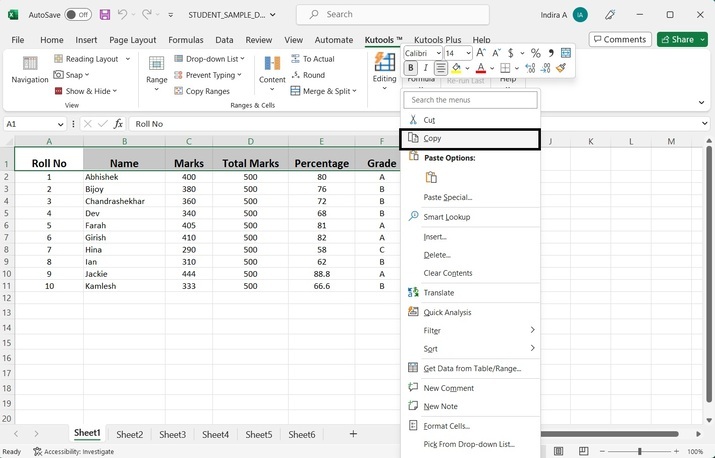The width and height of the screenshot is (715, 458).
Task: Open the font name dropdown showing Calibri
Action: pyautogui.click(x=422, y=53)
